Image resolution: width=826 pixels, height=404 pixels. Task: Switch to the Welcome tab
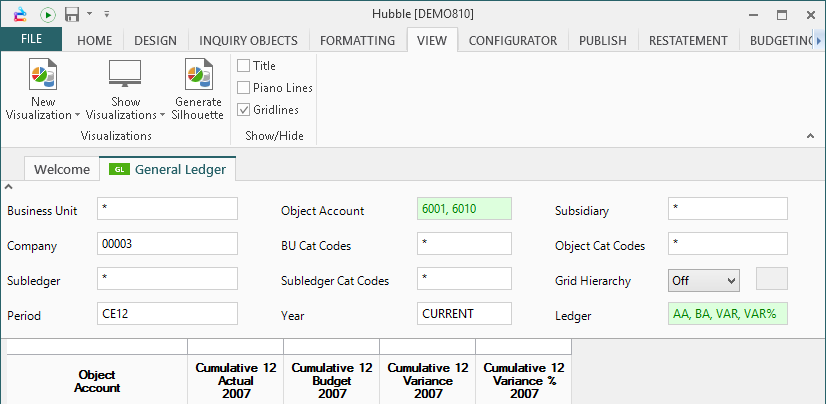[x=62, y=170]
